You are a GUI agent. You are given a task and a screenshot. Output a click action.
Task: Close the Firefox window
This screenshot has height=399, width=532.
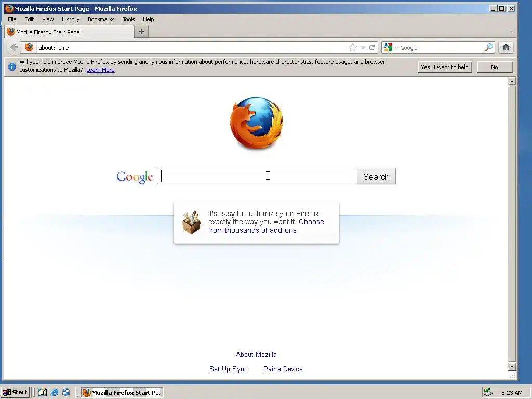(x=511, y=8)
